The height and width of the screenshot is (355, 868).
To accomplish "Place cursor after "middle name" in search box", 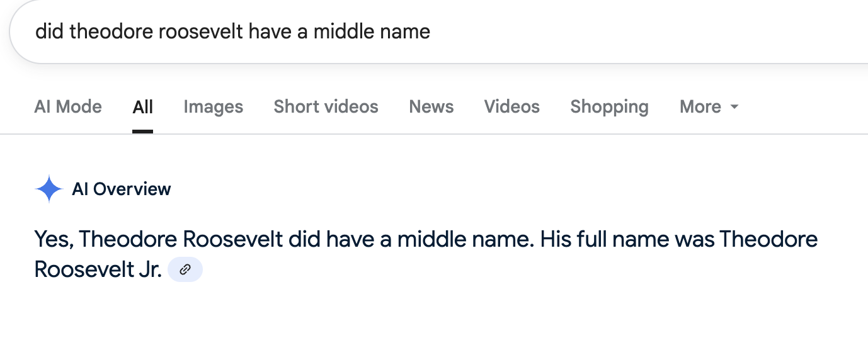I will coord(431,31).
